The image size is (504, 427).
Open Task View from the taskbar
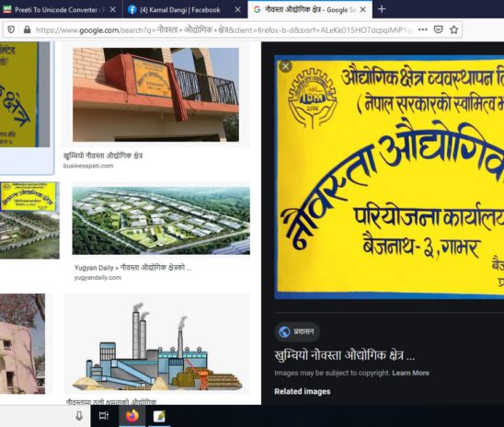[x=104, y=416]
